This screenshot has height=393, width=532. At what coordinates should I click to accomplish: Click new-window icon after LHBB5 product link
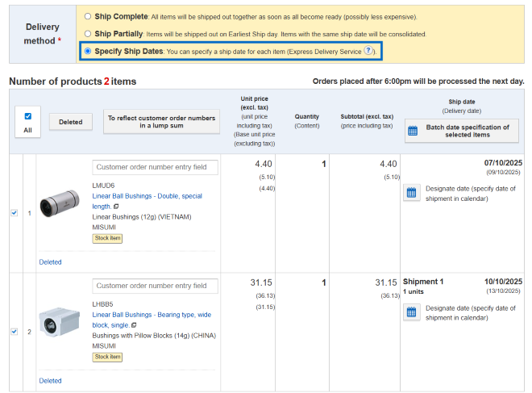(134, 325)
